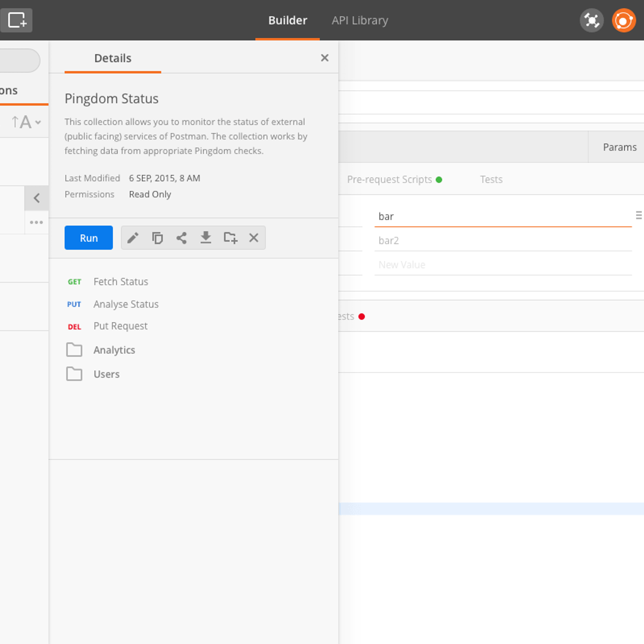Run the Pingdom Status collection
Viewport: 644px width, 644px height.
pyautogui.click(x=89, y=238)
